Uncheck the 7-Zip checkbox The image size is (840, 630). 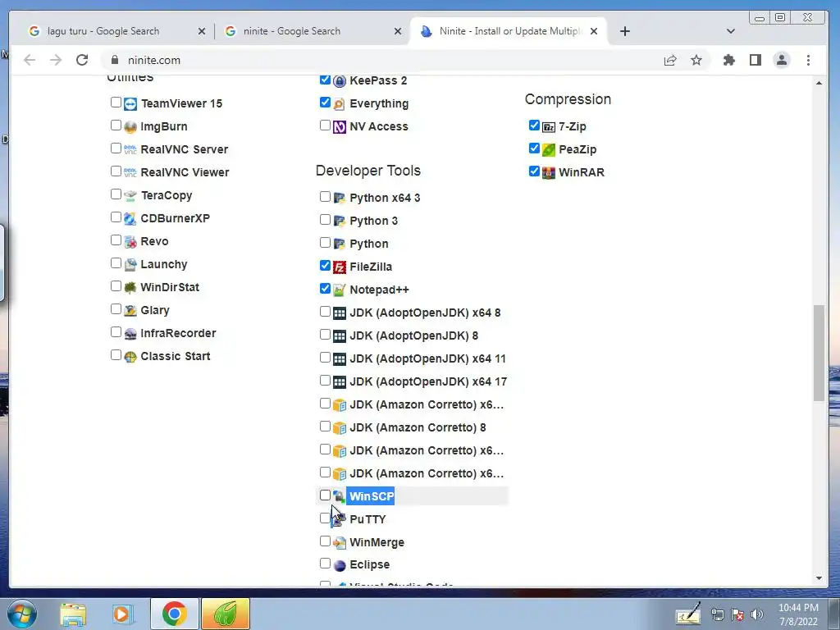[x=534, y=125]
